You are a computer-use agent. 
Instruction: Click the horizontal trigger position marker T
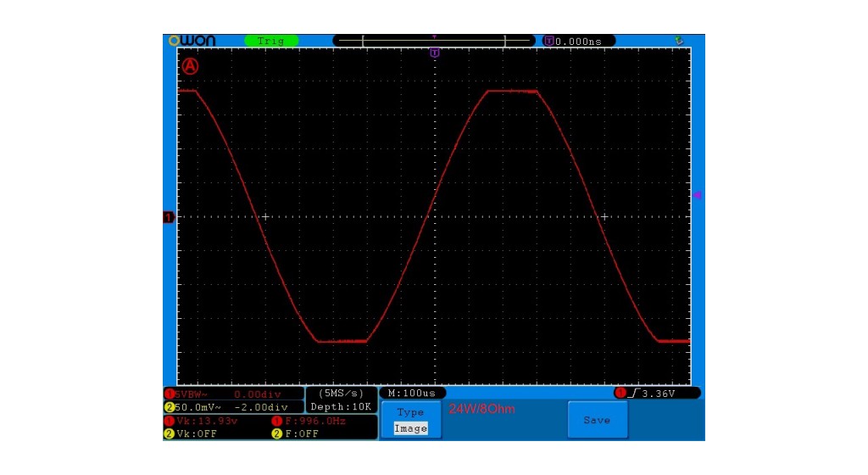click(435, 53)
